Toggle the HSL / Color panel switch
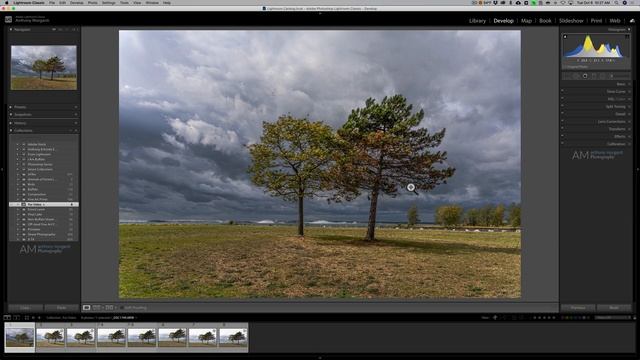This screenshot has width=640, height=360. [x=562, y=99]
